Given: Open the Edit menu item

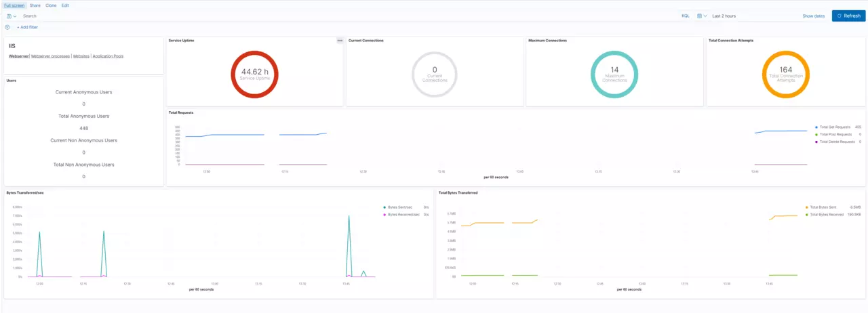Looking at the screenshot, I should 65,5.
